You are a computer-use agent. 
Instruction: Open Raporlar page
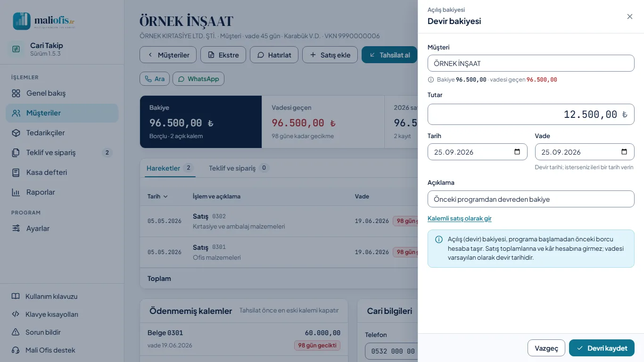[62, 192]
